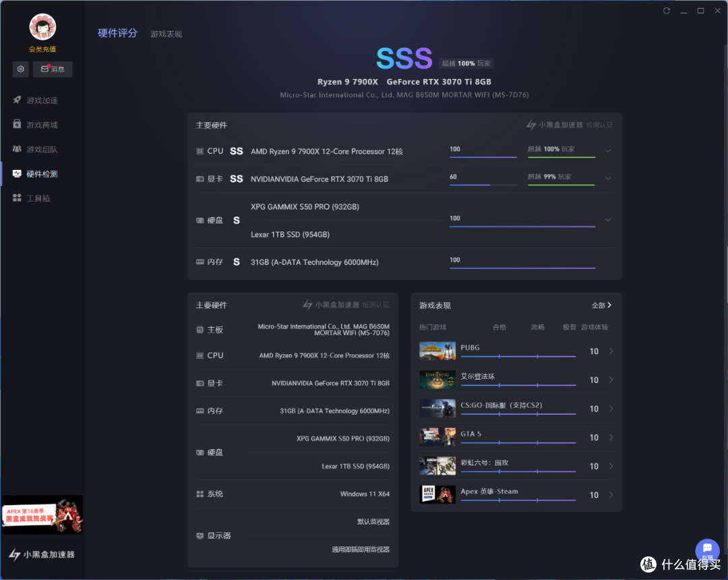The image size is (728, 580).
Task: Open the PUBG game row arrow
Action: pyautogui.click(x=611, y=351)
